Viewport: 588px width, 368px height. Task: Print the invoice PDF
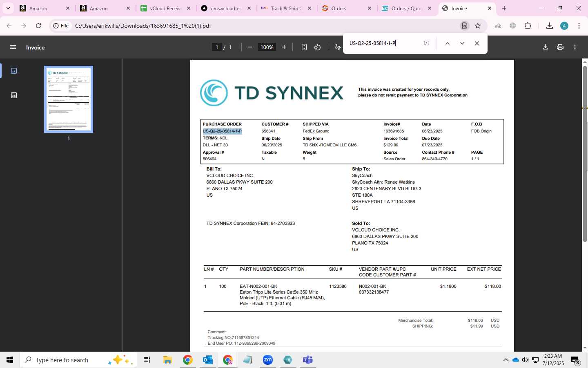pyautogui.click(x=560, y=47)
